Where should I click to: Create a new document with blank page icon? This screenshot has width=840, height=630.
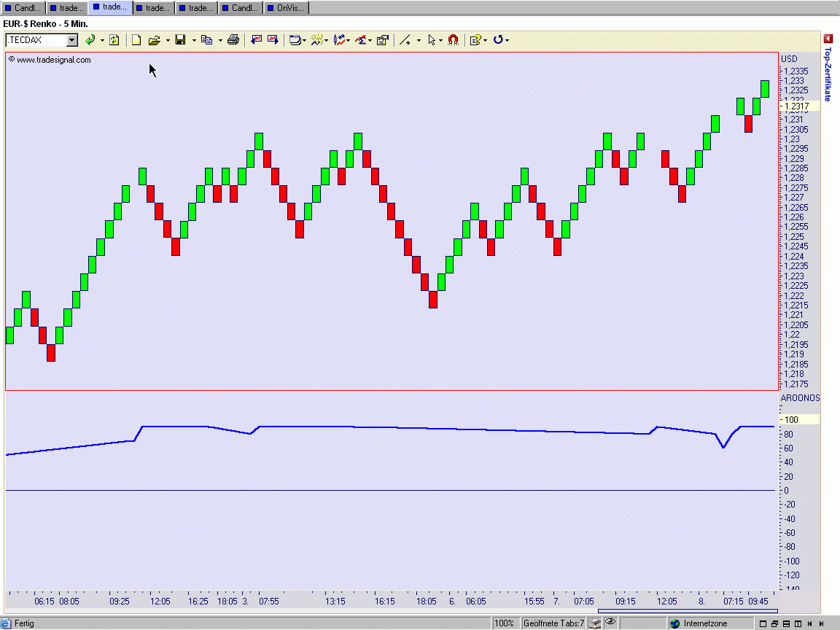pyautogui.click(x=136, y=40)
